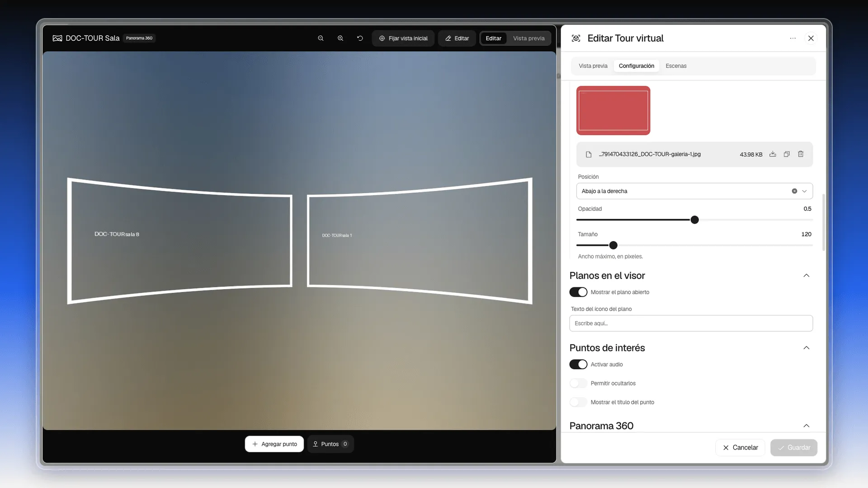Click the tour icon next to Editar Tour virtual
868x488 pixels.
click(x=576, y=38)
